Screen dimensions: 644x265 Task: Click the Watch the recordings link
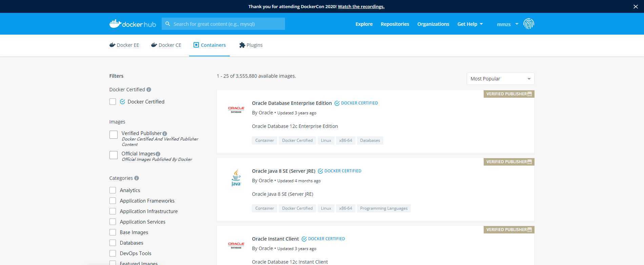click(361, 6)
